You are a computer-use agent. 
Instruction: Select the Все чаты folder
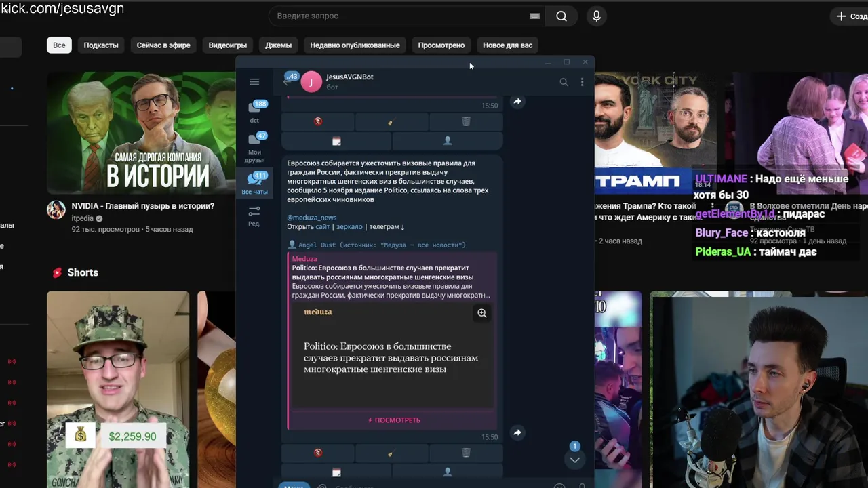pyautogui.click(x=254, y=183)
